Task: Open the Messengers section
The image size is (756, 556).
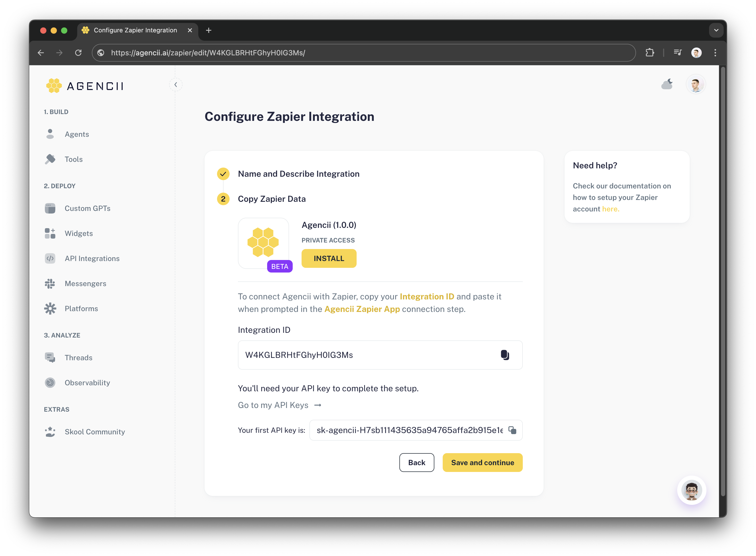Action: point(85,283)
